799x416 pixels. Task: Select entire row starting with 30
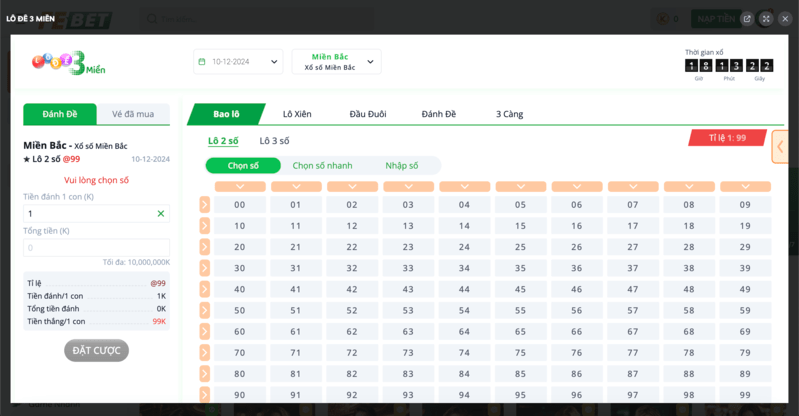pos(204,268)
